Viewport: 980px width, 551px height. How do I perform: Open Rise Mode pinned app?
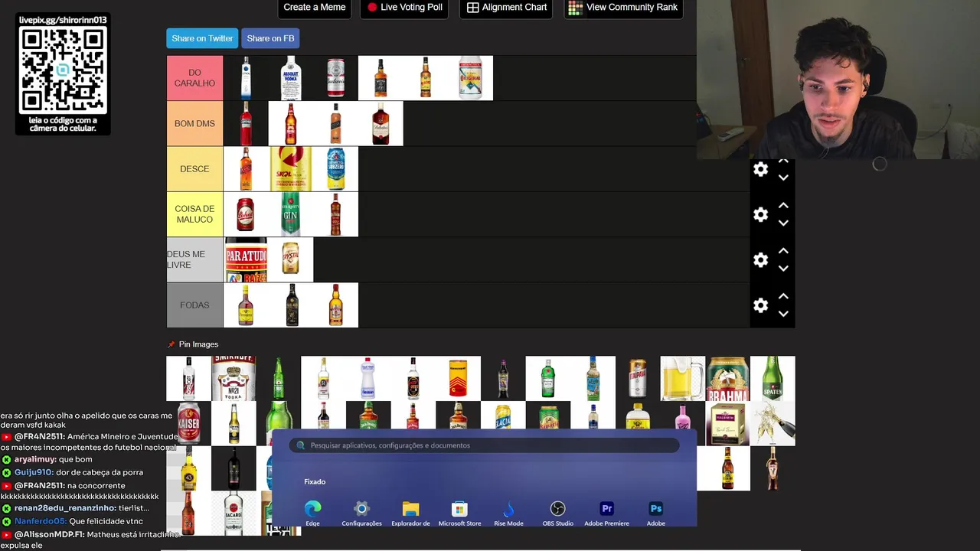tap(508, 513)
